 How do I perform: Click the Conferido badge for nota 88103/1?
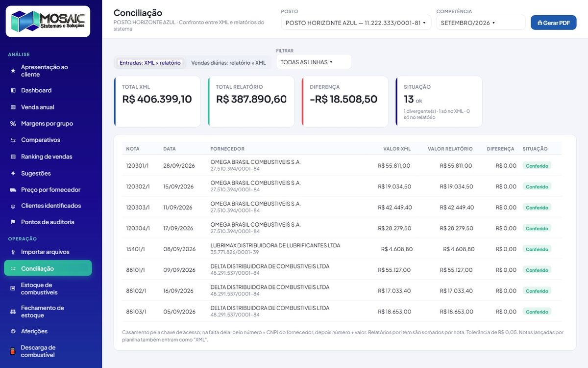pos(537,312)
